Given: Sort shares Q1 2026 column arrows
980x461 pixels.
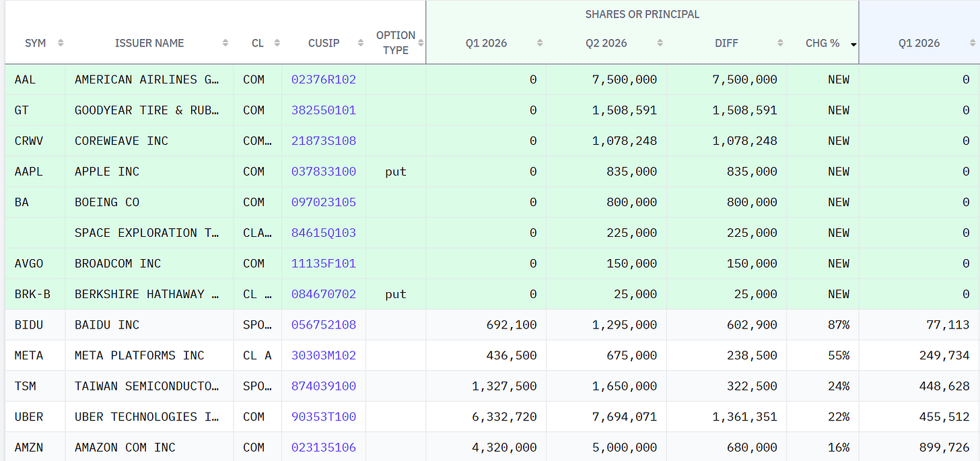Looking at the screenshot, I should pyautogui.click(x=539, y=43).
